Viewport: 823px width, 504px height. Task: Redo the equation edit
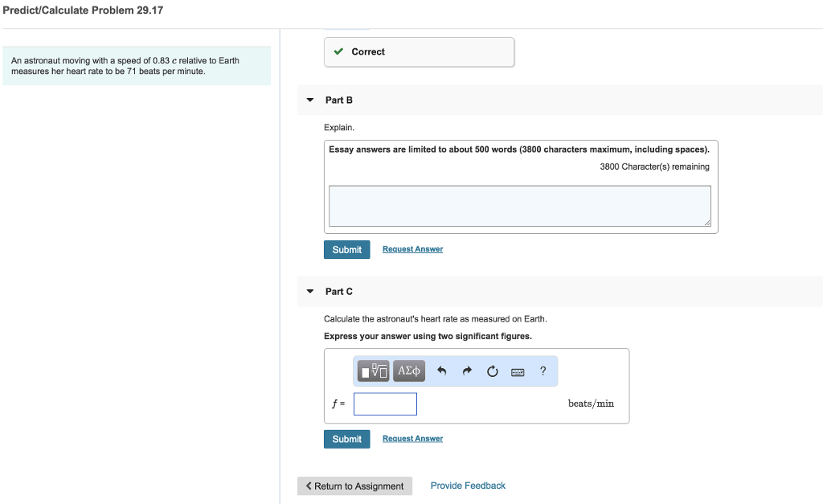click(x=466, y=371)
